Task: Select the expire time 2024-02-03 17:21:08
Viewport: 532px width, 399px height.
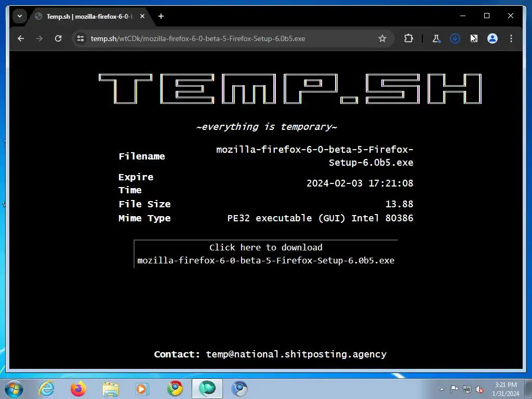Action: point(360,183)
